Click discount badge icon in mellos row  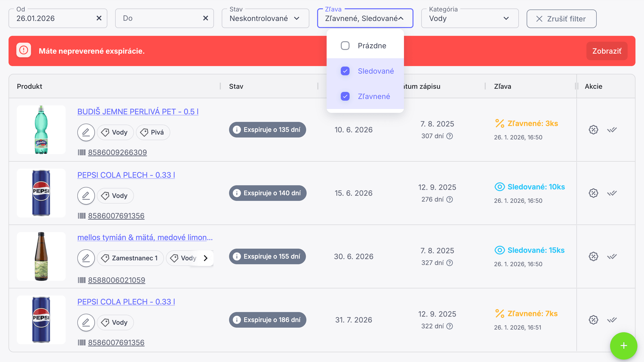593,257
